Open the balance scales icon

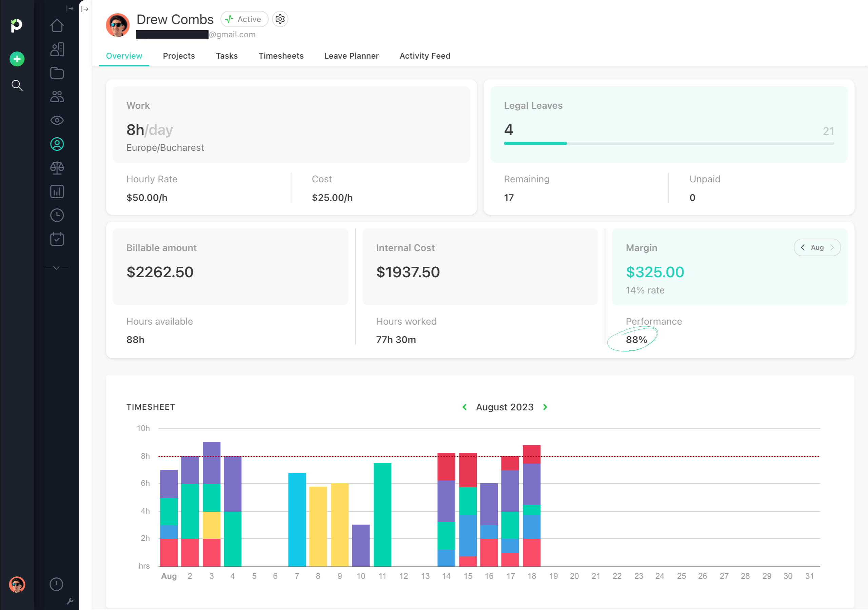(57, 168)
